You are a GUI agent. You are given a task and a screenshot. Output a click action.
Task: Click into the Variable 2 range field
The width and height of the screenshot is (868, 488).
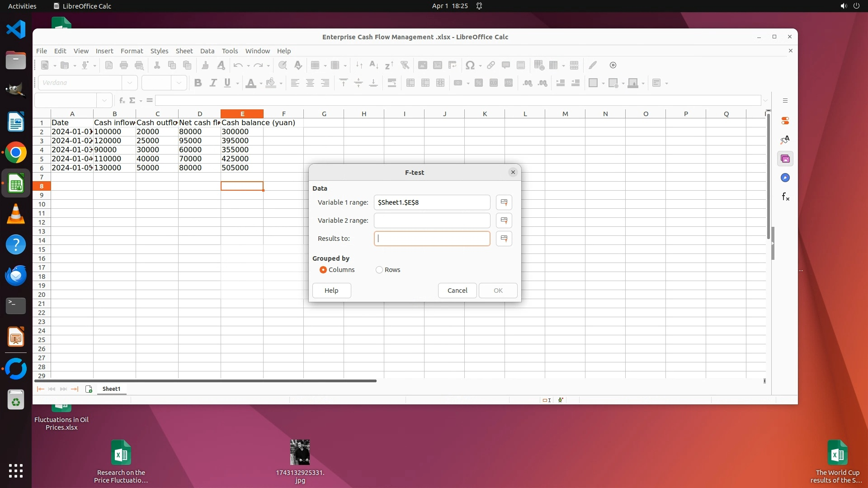432,221
